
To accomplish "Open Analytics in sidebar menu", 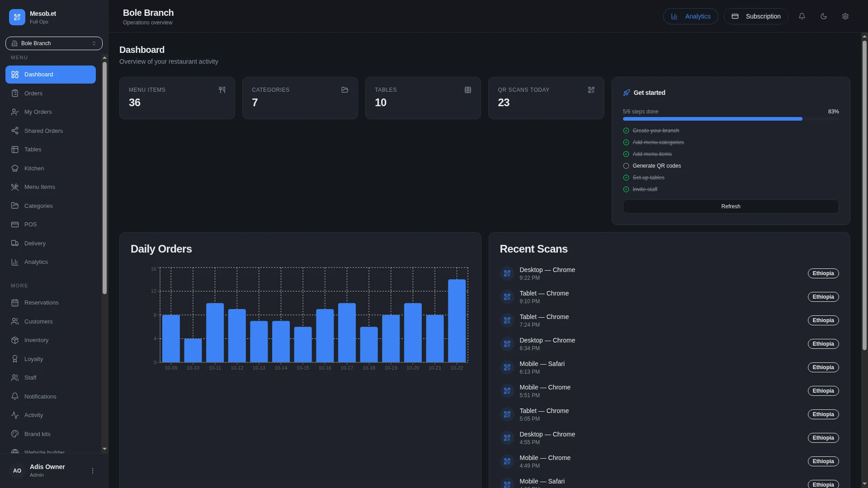I will click(x=51, y=262).
